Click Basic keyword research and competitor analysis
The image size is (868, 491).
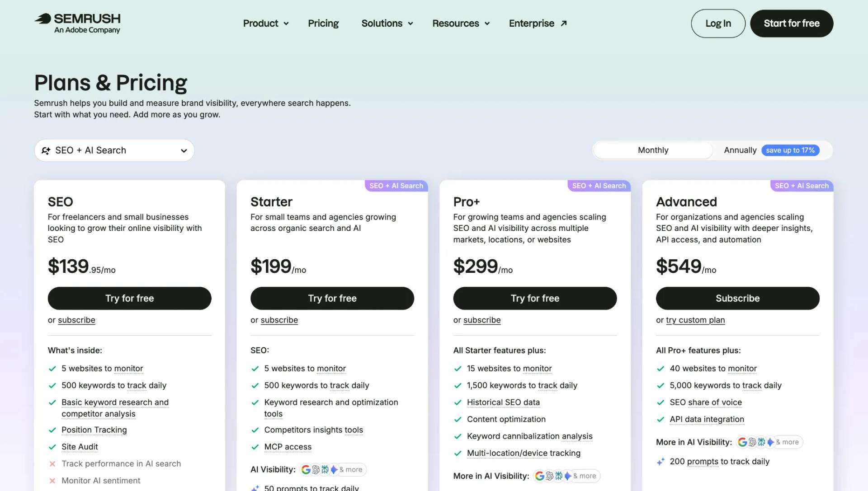[x=115, y=408]
